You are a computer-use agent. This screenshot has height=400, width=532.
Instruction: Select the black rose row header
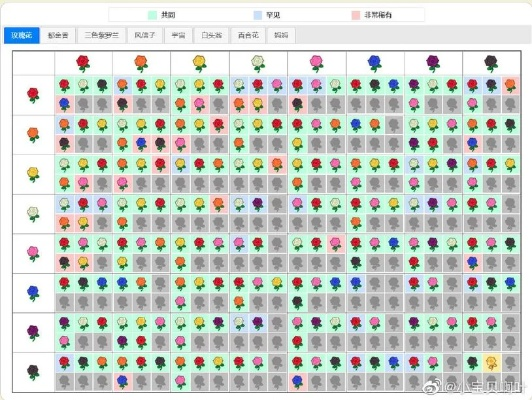[x=33, y=372]
